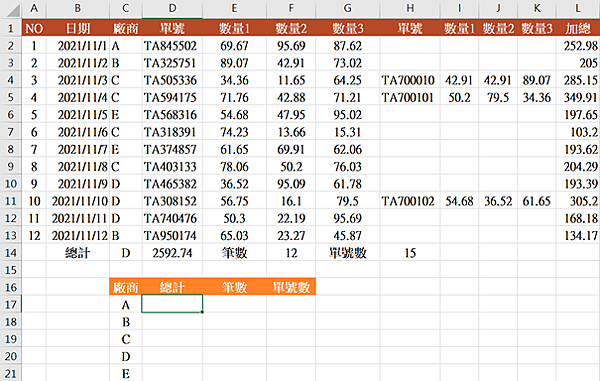
Task: Click cell containing TA465382
Action: click(x=172, y=184)
